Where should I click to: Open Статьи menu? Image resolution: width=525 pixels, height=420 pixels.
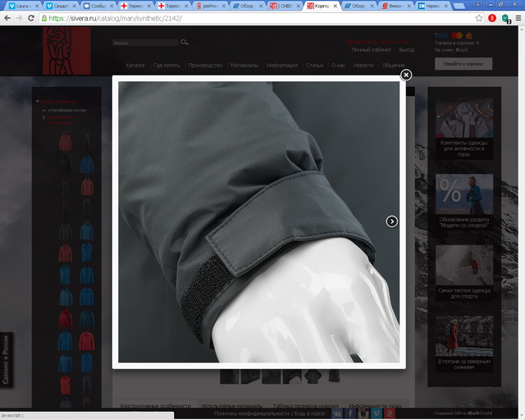click(315, 66)
